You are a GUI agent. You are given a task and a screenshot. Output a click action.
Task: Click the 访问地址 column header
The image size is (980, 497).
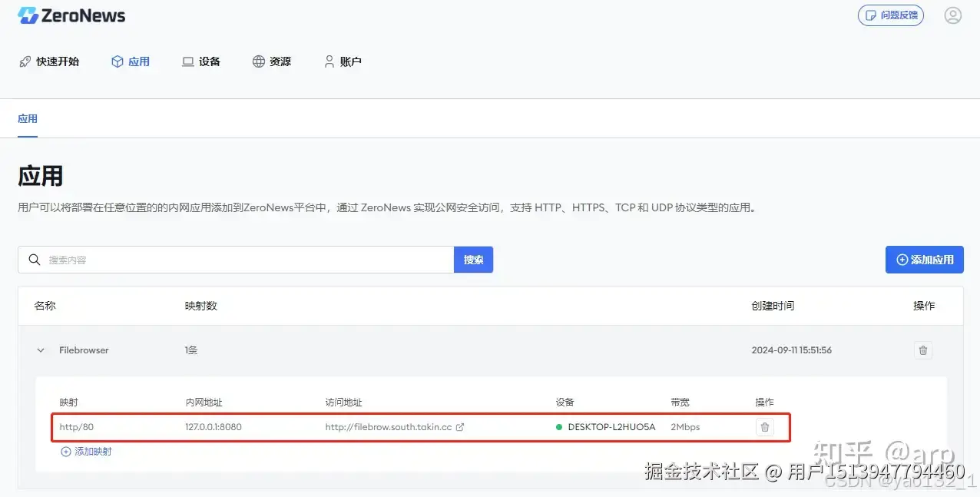(x=343, y=403)
